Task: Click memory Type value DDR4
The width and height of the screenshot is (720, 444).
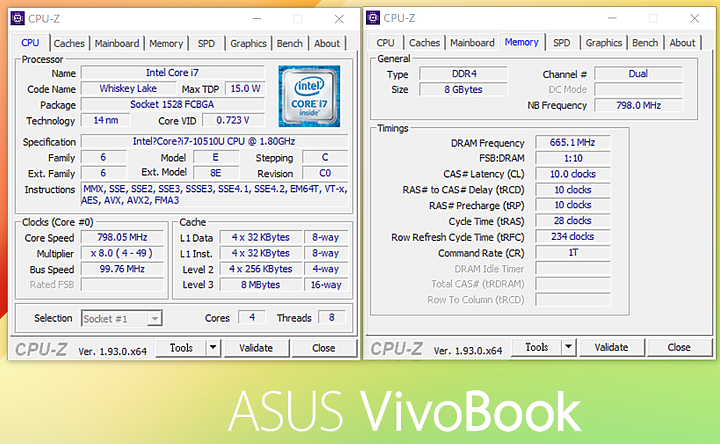Action: (464, 73)
